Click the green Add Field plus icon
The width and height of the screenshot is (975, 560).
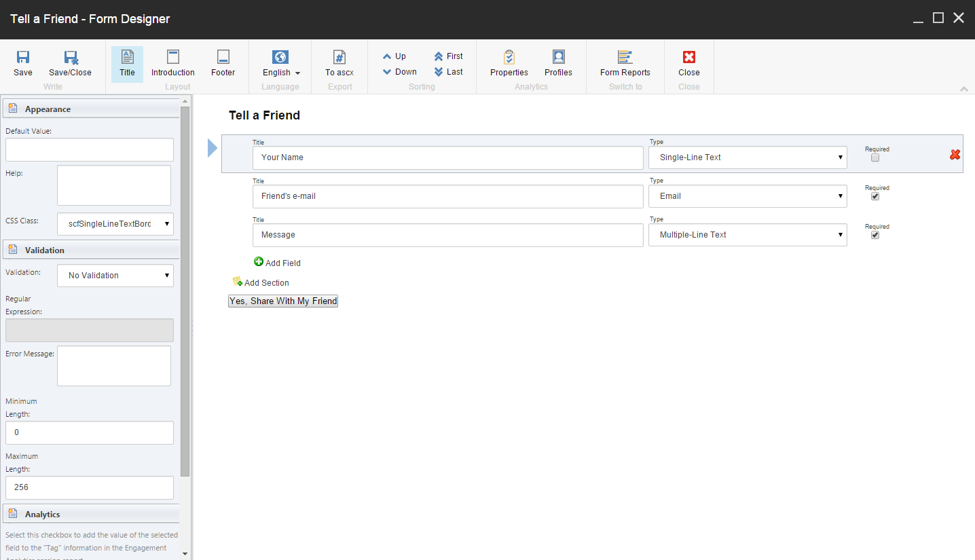click(259, 261)
